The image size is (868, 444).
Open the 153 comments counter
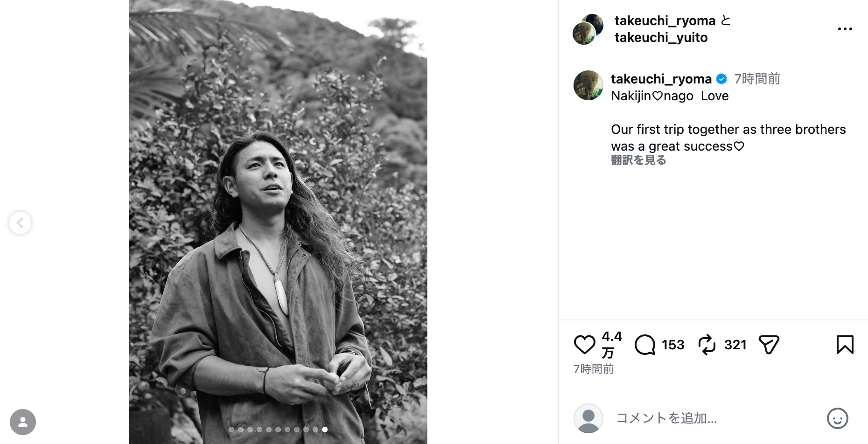(672, 345)
